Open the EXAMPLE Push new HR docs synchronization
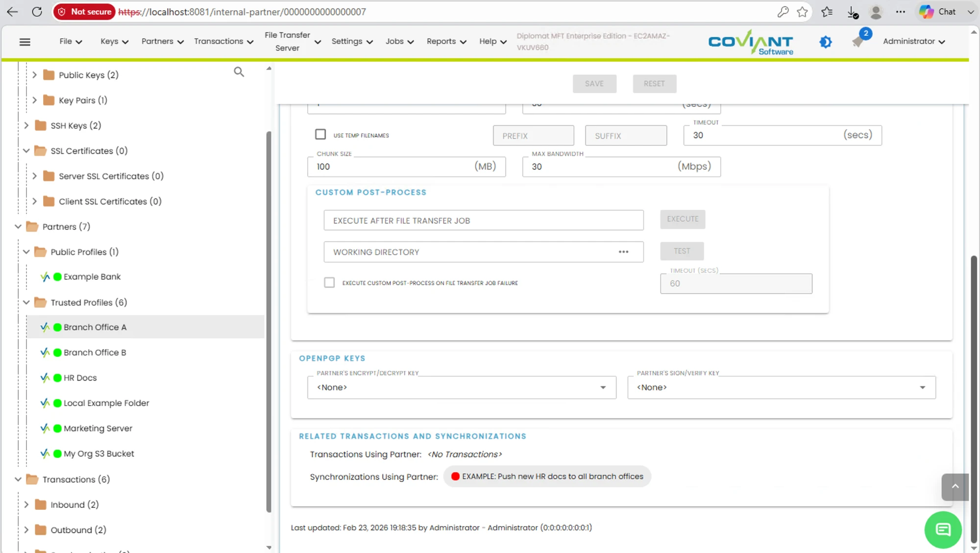Screen dimensions: 980x553 [x=547, y=477]
